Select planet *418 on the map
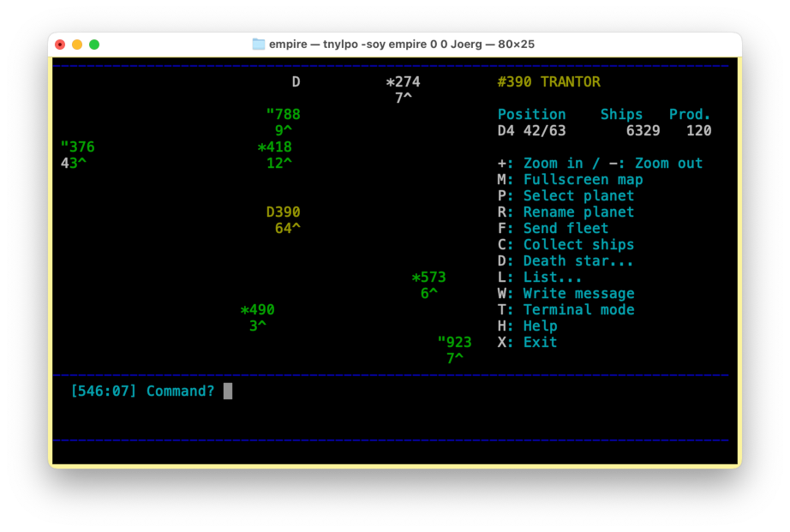 click(274, 146)
